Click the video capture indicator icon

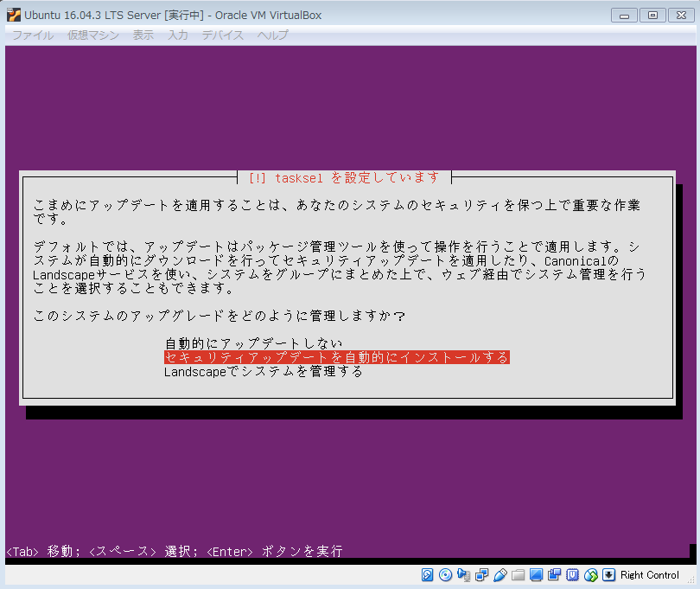[554, 575]
